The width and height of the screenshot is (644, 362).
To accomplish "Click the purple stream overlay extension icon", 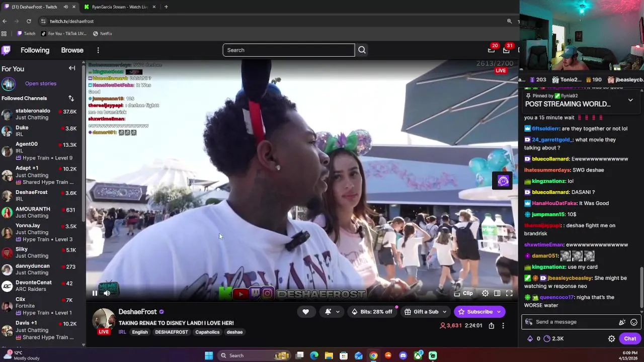I will tap(503, 182).
